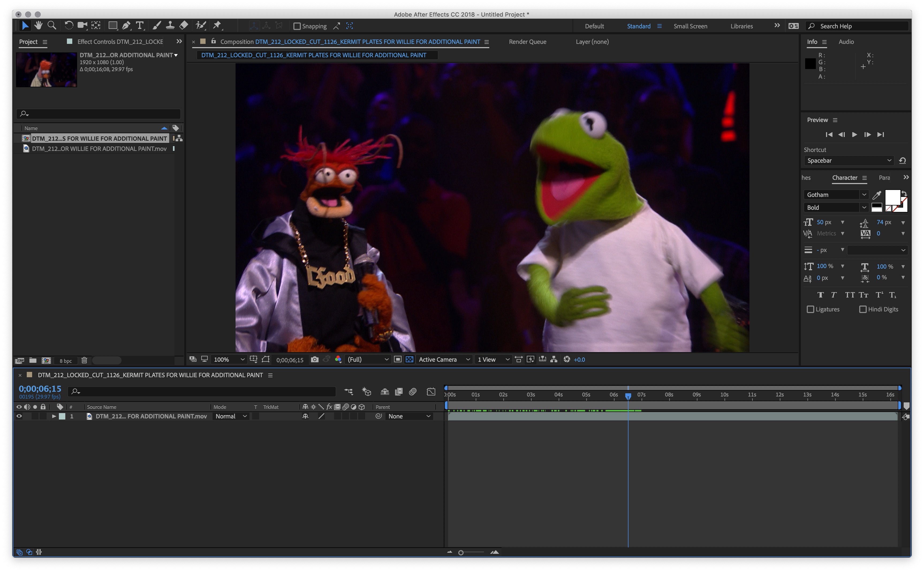
Task: Pick the Puppet Pin tool
Action: click(217, 26)
